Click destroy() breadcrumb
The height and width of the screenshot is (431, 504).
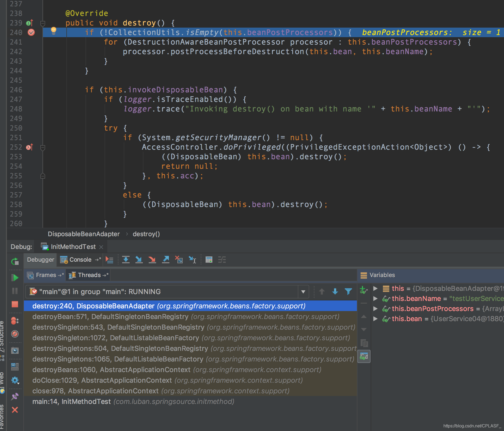point(146,234)
